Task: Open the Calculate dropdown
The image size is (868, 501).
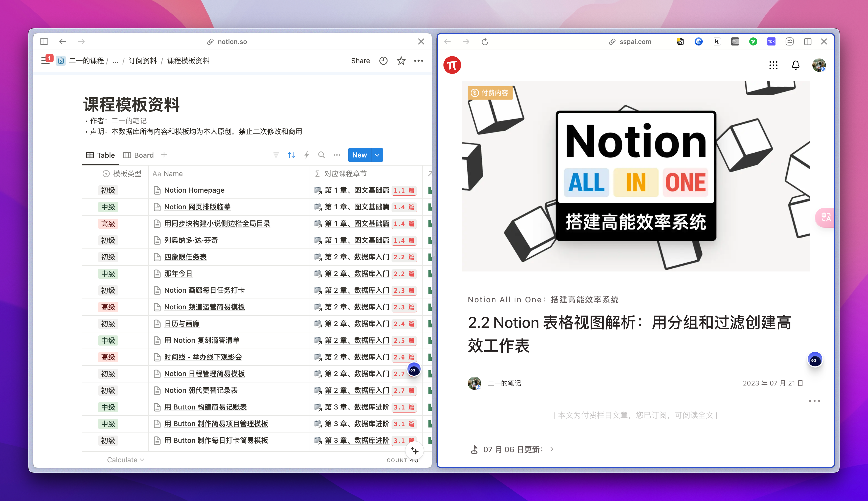Action: 126,460
